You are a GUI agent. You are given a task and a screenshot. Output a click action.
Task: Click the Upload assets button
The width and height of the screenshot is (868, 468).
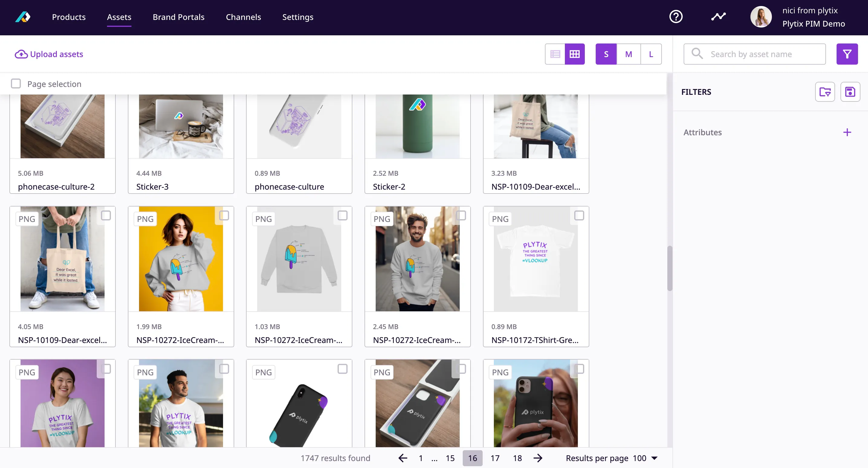49,54
